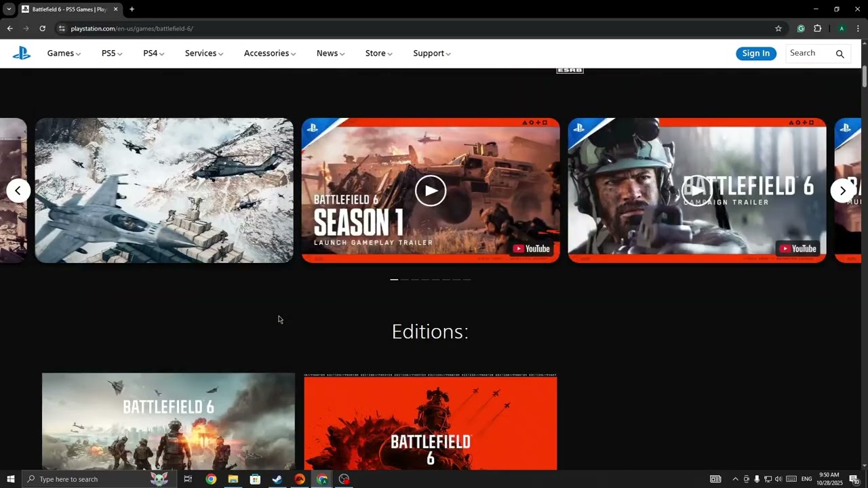Screen dimensions: 868x488
Task: Open Task View on the taskbar
Action: [188, 479]
